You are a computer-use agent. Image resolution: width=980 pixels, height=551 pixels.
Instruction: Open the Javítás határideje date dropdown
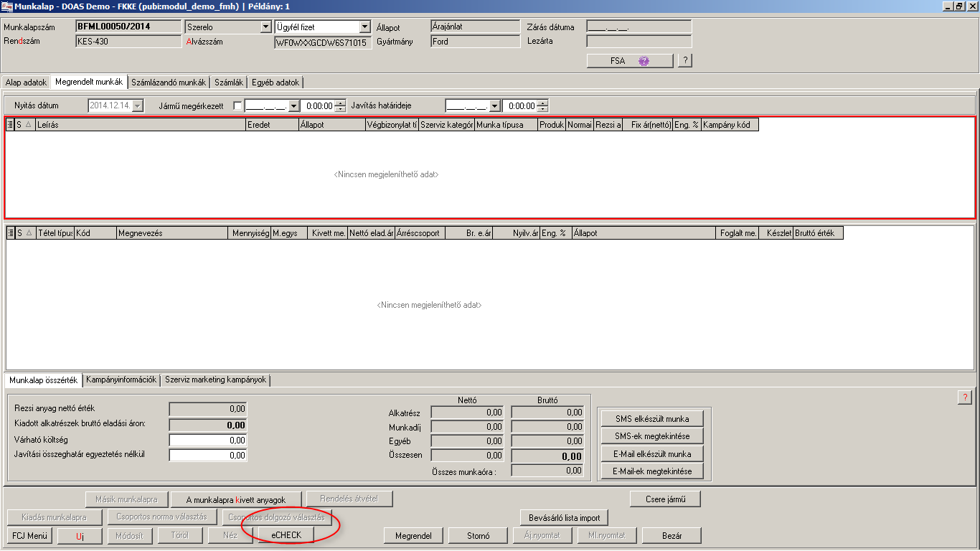(x=495, y=106)
